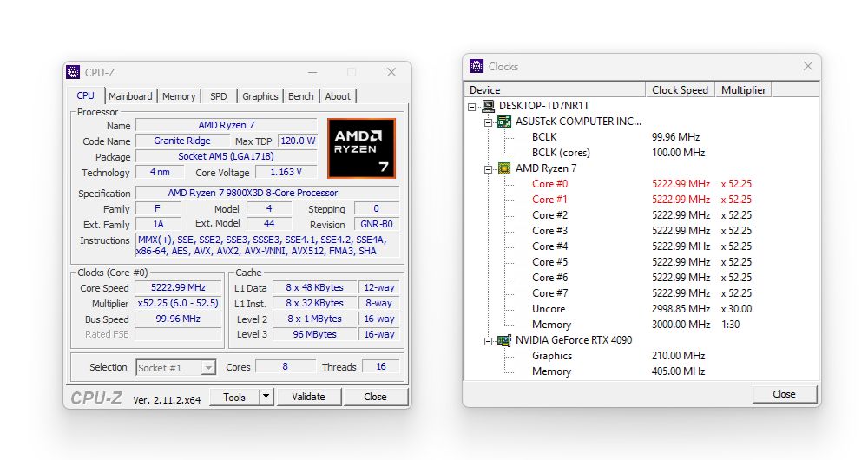The height and width of the screenshot is (460, 868).
Task: Select Core #3 row in Clocks
Action: (642, 231)
